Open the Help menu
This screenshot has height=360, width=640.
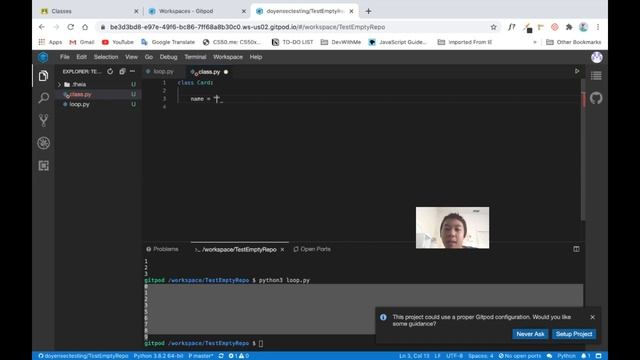pos(256,57)
